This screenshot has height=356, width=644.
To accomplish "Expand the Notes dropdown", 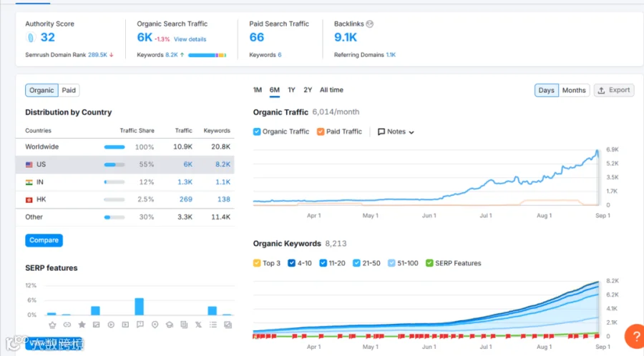I will pos(396,132).
